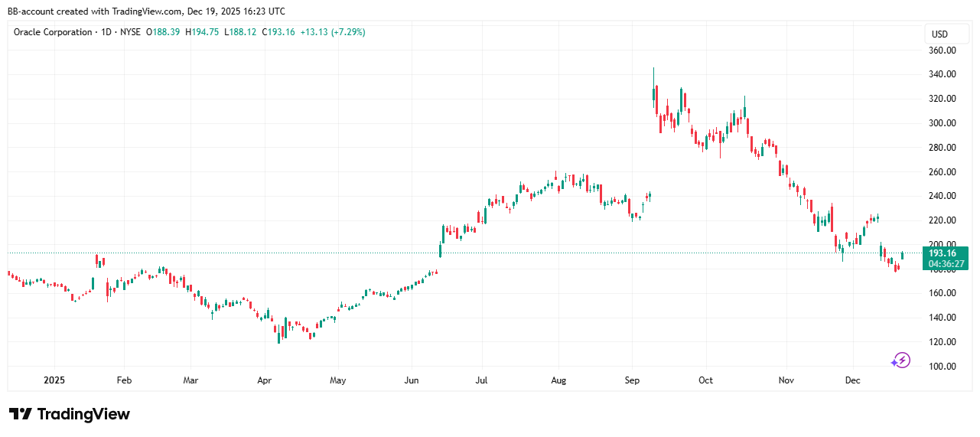980x437 pixels.
Task: Click the 1D interval label
Action: tap(107, 32)
